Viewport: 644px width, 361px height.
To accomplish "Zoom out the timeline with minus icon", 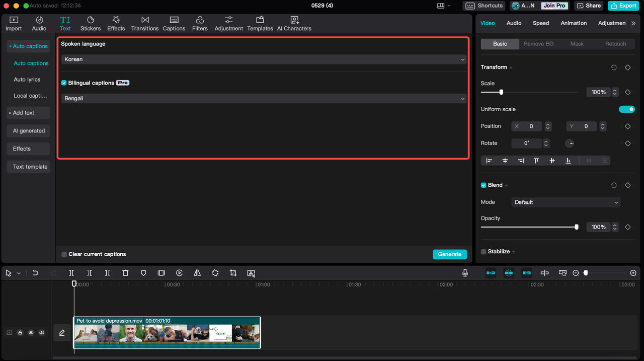I will [576, 273].
